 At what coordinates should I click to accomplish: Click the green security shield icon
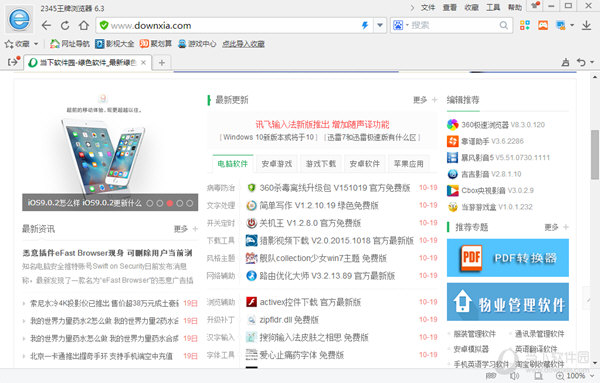pos(104,26)
